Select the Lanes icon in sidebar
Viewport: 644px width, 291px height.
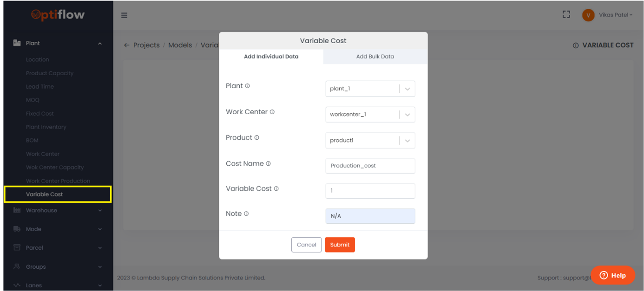[16, 284]
